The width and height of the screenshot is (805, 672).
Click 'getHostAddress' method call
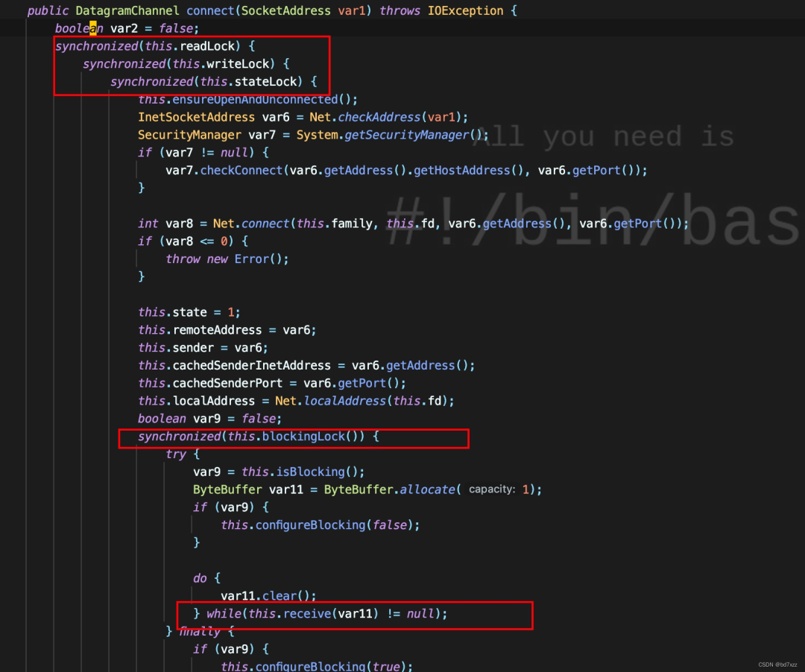[461, 171]
